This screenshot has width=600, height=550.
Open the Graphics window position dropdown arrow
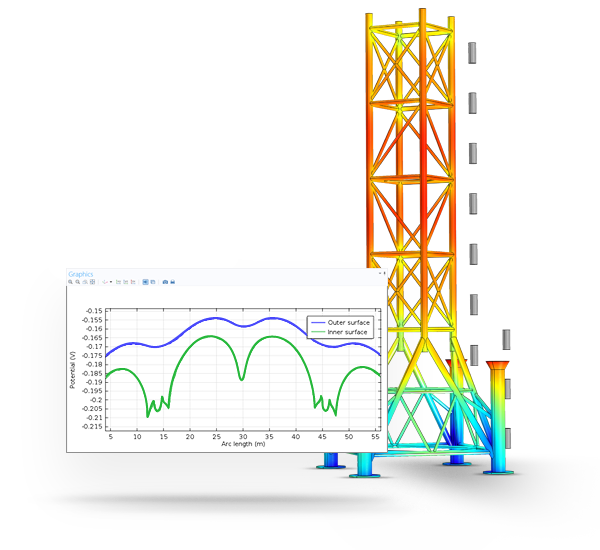[x=380, y=273]
